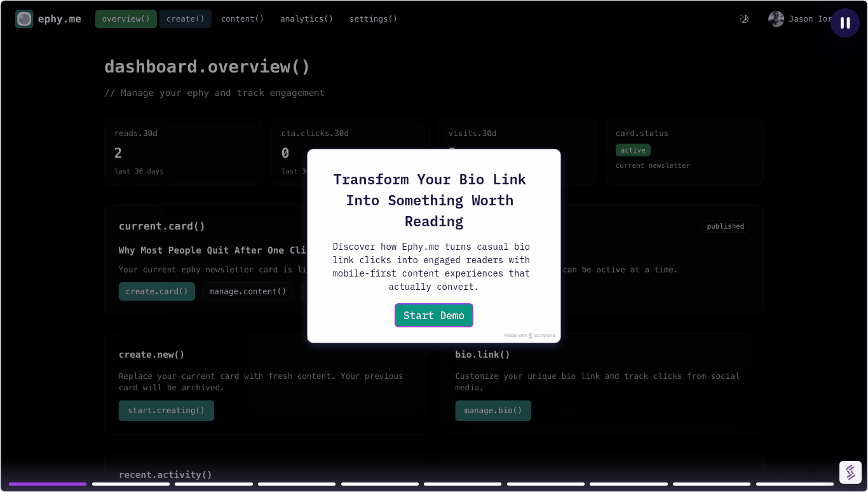Viewport: 868px width, 492px height.
Task: Click the ephy.me brand name text
Action: (x=60, y=19)
